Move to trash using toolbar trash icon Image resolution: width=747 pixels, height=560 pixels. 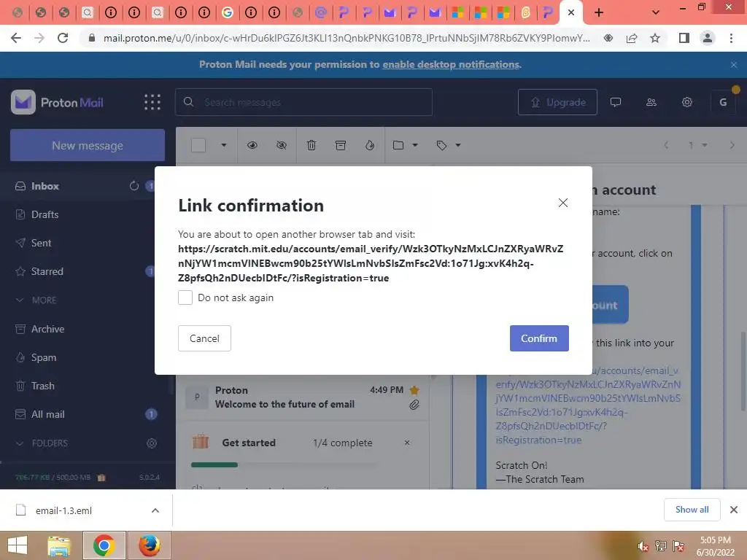pyautogui.click(x=311, y=145)
